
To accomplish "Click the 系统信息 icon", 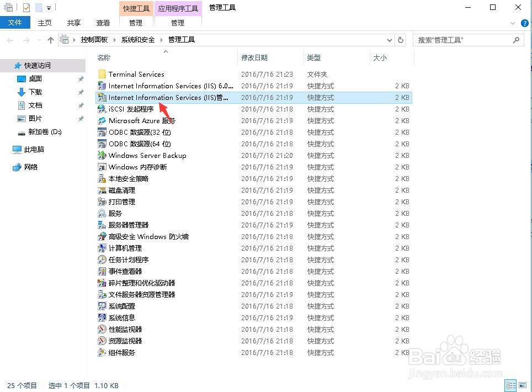I will click(102, 317).
